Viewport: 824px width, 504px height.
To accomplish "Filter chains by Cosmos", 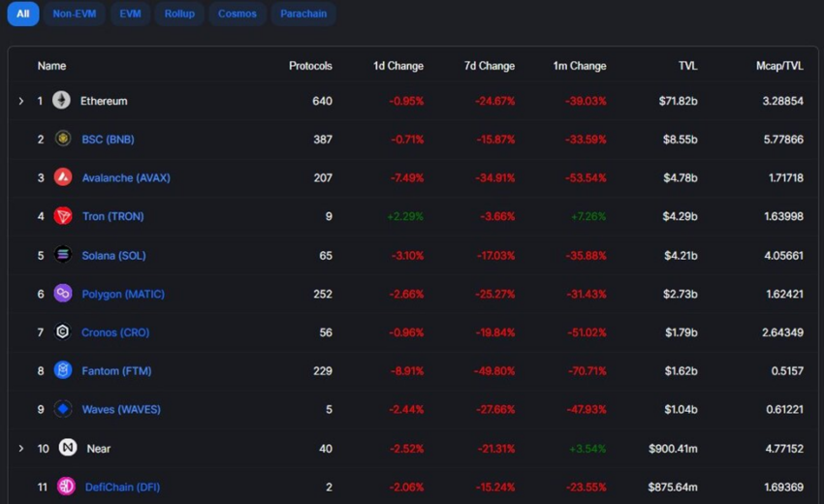I will click(237, 14).
